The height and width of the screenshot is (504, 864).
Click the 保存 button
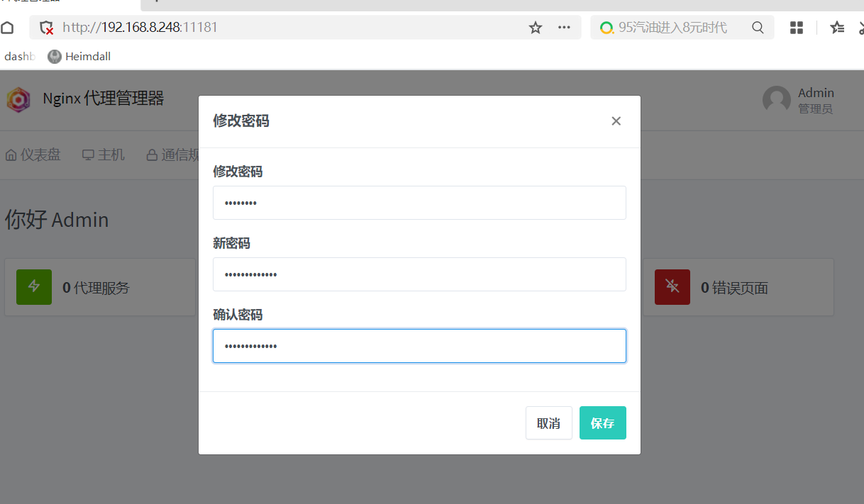602,423
